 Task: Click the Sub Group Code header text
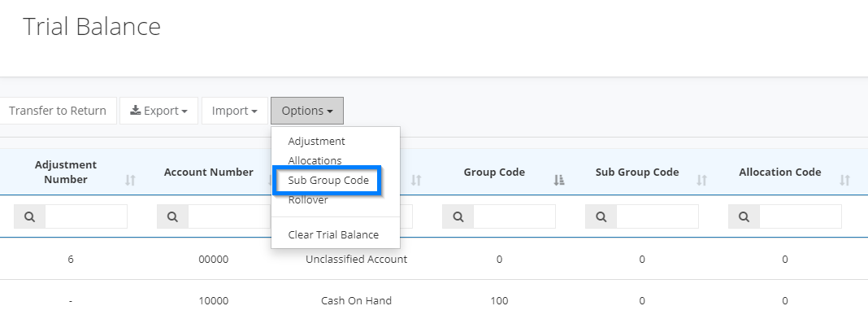tap(637, 173)
